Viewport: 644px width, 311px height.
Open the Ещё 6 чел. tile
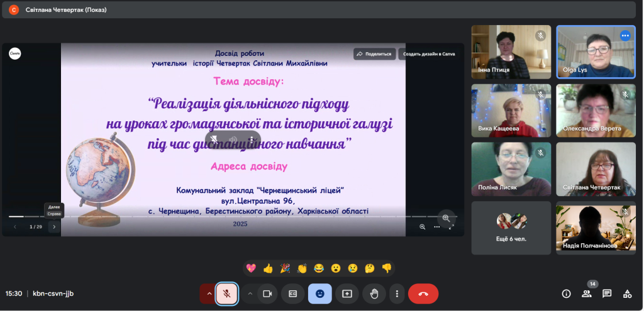pyautogui.click(x=511, y=227)
